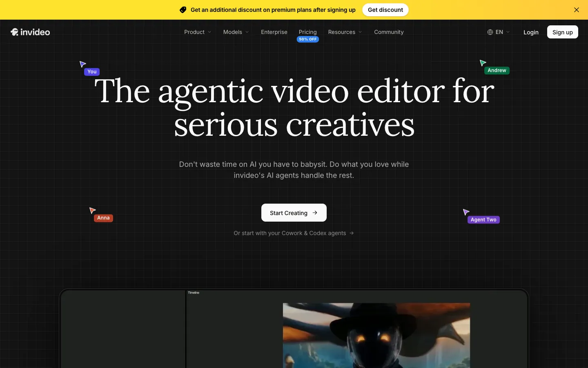Click the 'serious creatives' headline text
The height and width of the screenshot is (368, 588).
tap(294, 125)
